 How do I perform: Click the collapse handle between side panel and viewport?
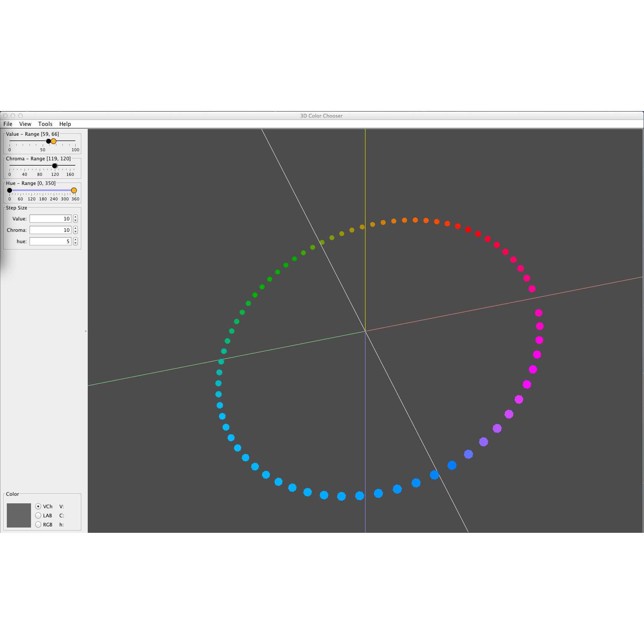(x=86, y=331)
